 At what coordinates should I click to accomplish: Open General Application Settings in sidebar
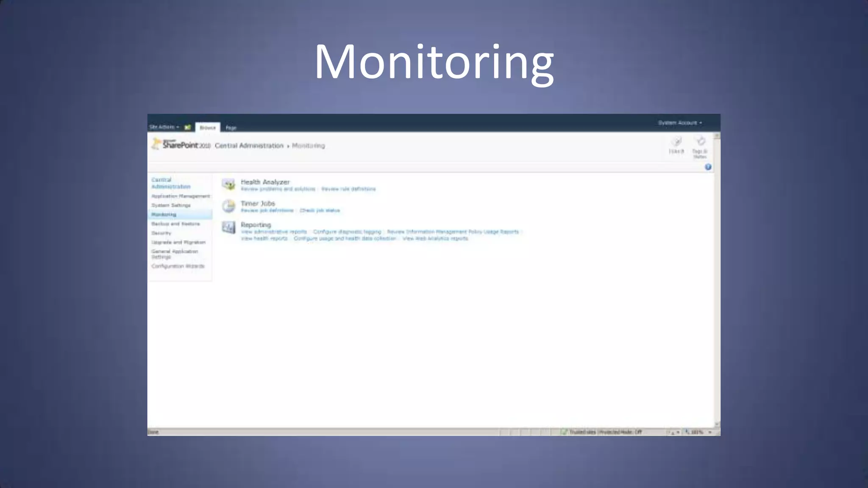[x=175, y=254]
